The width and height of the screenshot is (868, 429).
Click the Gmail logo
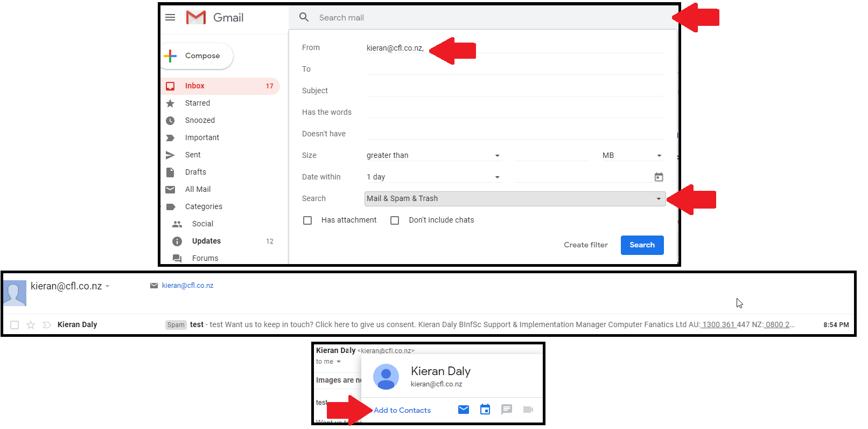pos(215,17)
